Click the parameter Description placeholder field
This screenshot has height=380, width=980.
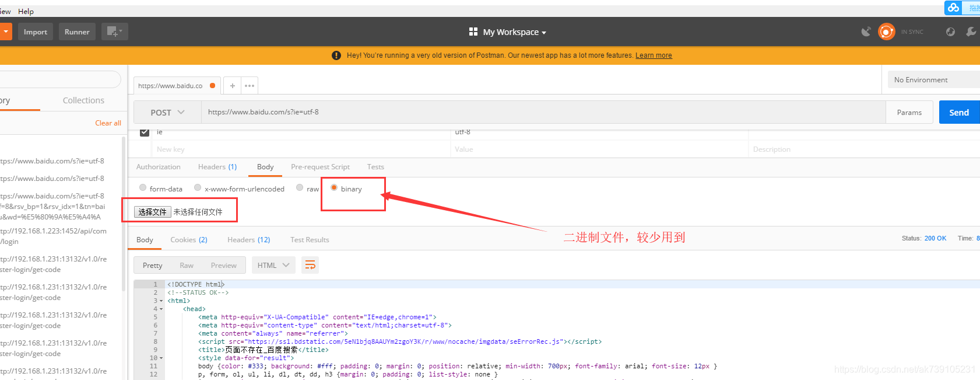(864, 149)
